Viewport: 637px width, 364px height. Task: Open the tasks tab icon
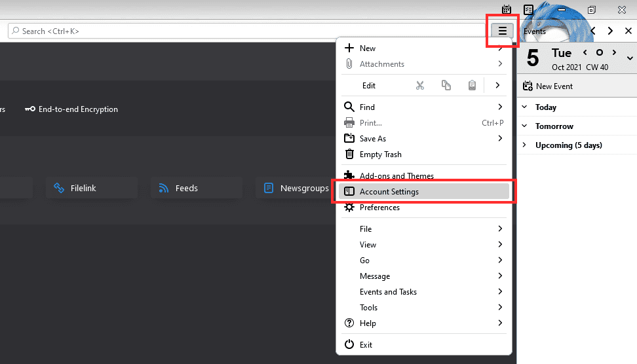point(528,9)
